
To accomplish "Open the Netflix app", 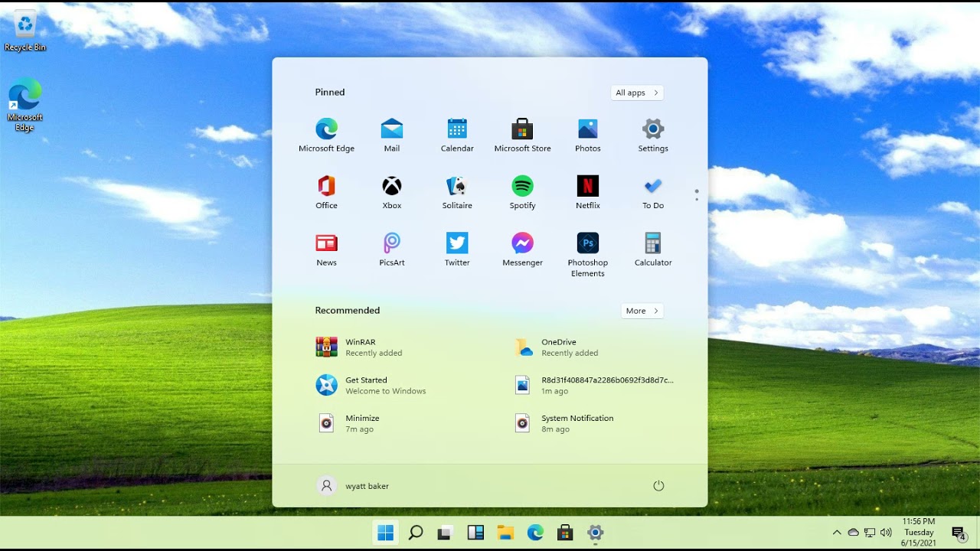I will click(588, 192).
